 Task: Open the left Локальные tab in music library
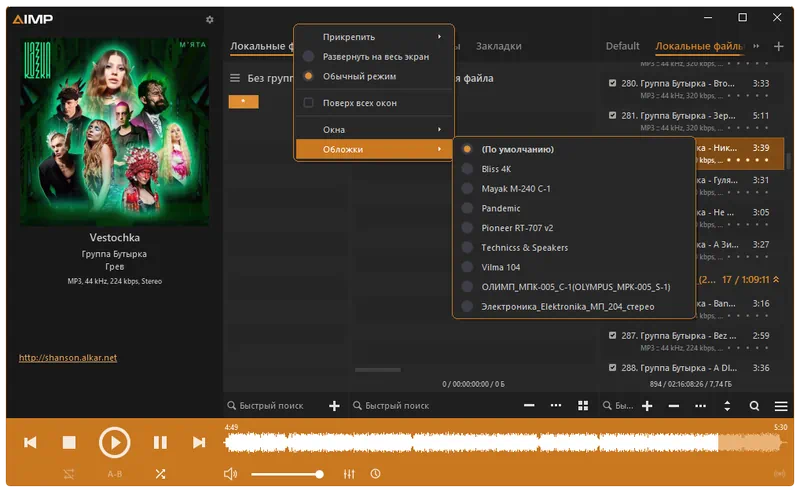pyautogui.click(x=262, y=46)
